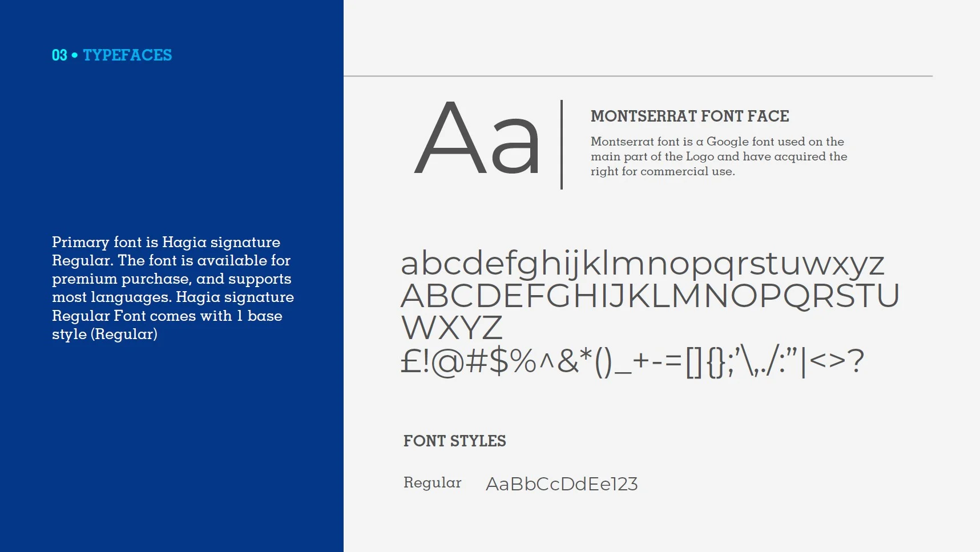
Task: Click the TYPEFACES section heading
Action: [x=127, y=55]
